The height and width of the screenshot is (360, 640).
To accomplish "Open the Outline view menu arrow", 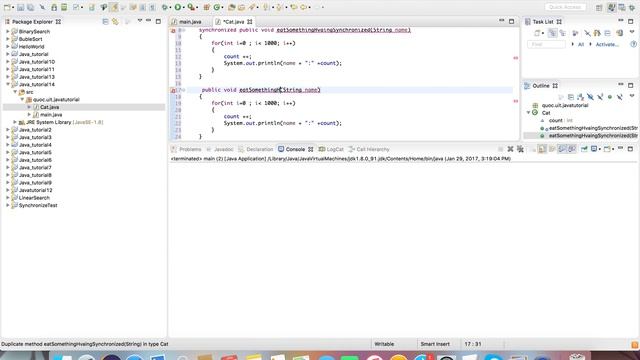I will [632, 96].
